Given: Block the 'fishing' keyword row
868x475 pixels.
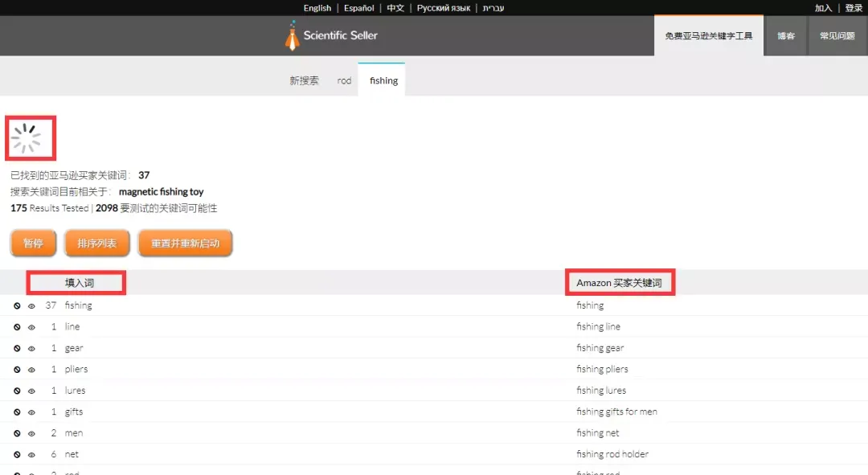Looking at the screenshot, I should pos(17,305).
